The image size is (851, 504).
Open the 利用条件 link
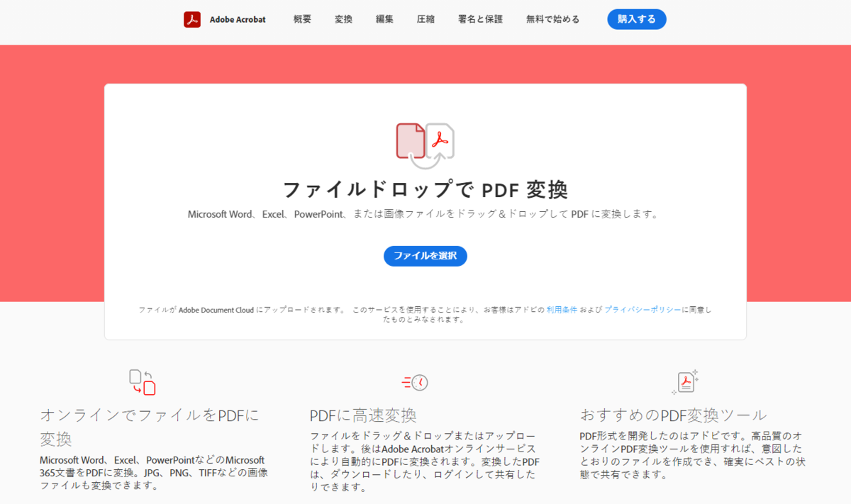pyautogui.click(x=562, y=310)
